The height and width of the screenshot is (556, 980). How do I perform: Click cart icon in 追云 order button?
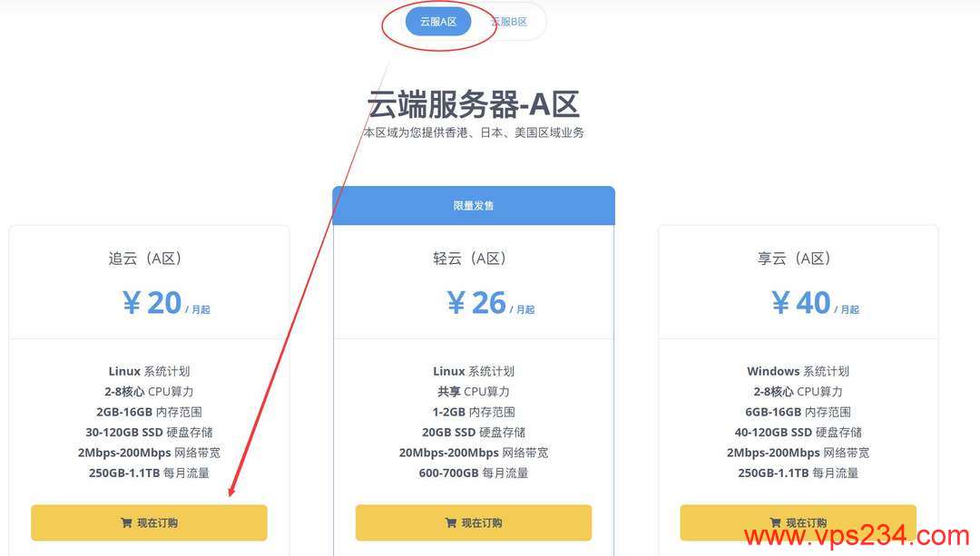(126, 522)
